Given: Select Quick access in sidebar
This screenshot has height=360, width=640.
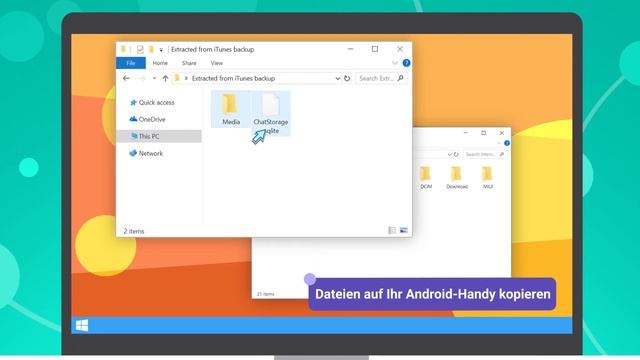Looking at the screenshot, I should [x=152, y=102].
